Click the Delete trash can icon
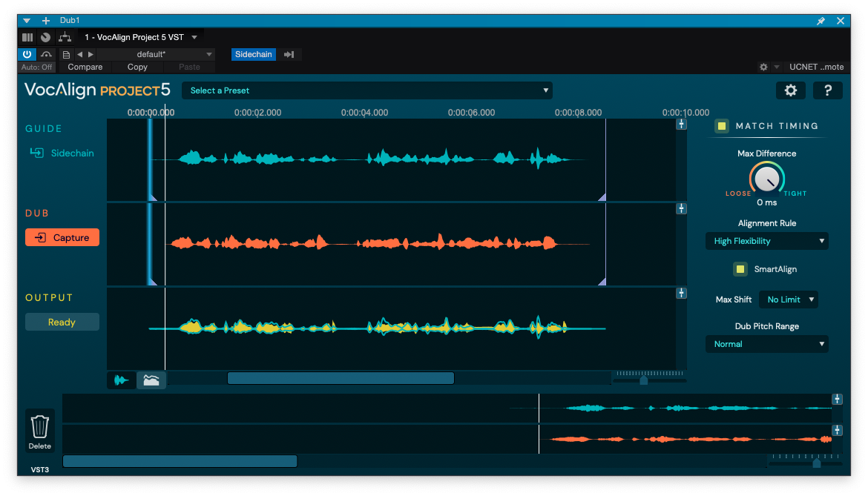The image size is (868, 496). point(40,431)
